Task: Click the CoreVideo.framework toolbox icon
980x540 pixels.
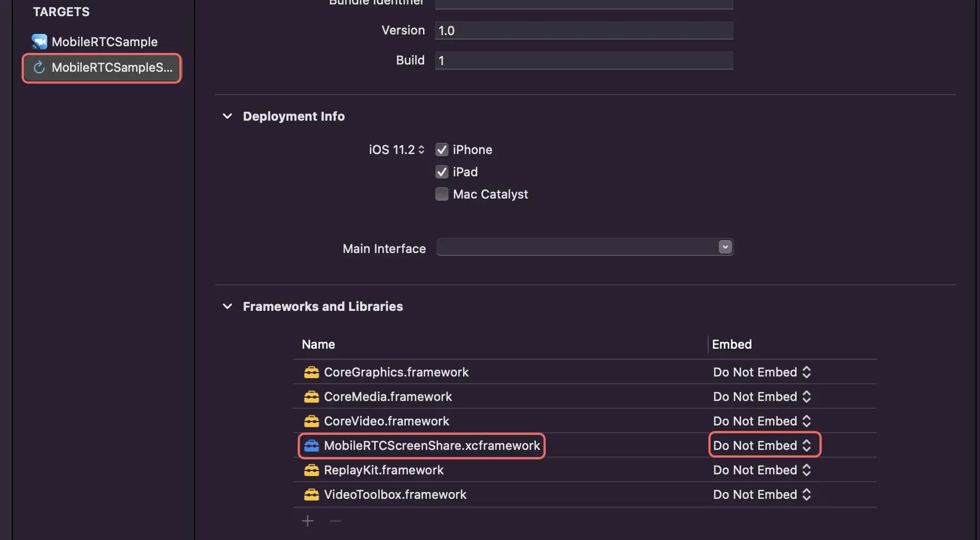Action: (311, 421)
